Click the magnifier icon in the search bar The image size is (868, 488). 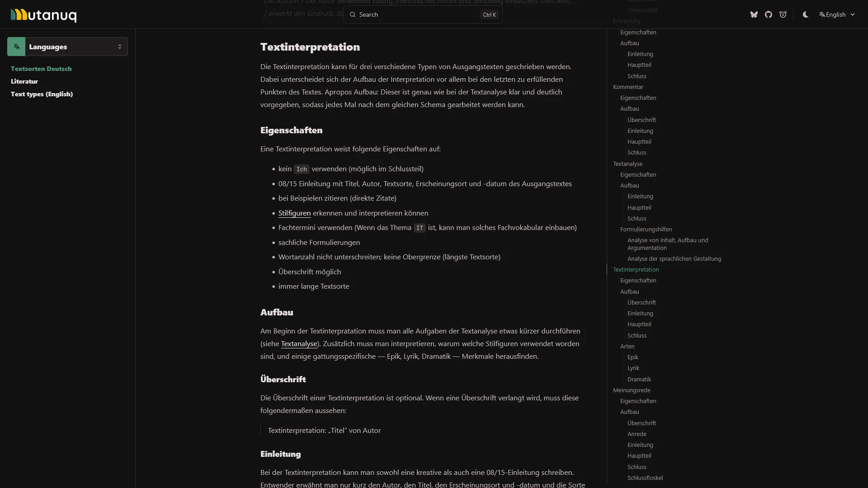click(x=353, y=14)
